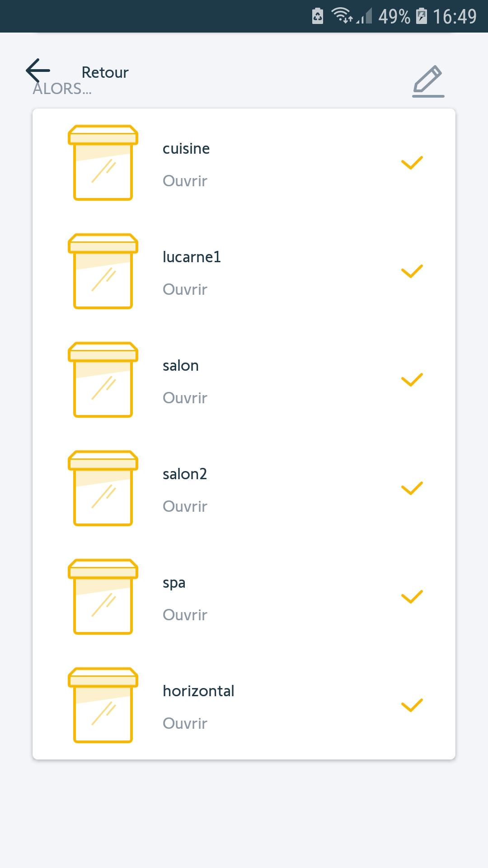
Task: Tap the Wi-Fi status bar icon
Action: coord(341,15)
